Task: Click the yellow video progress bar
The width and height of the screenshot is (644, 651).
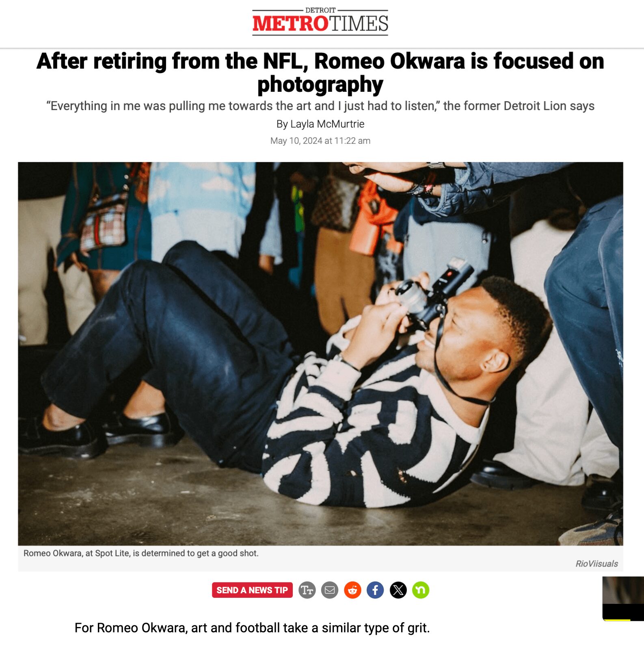Action: (617, 620)
